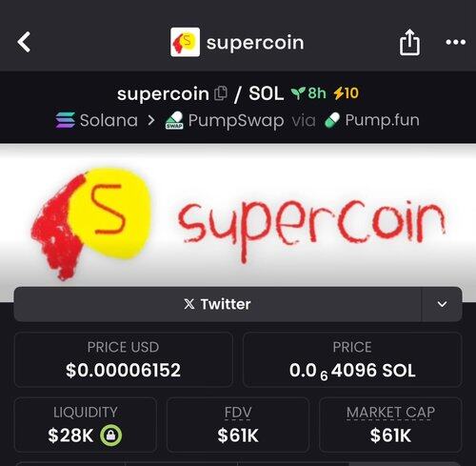Open the three-dot more options menu
This screenshot has width=476, height=466.
click(x=455, y=42)
